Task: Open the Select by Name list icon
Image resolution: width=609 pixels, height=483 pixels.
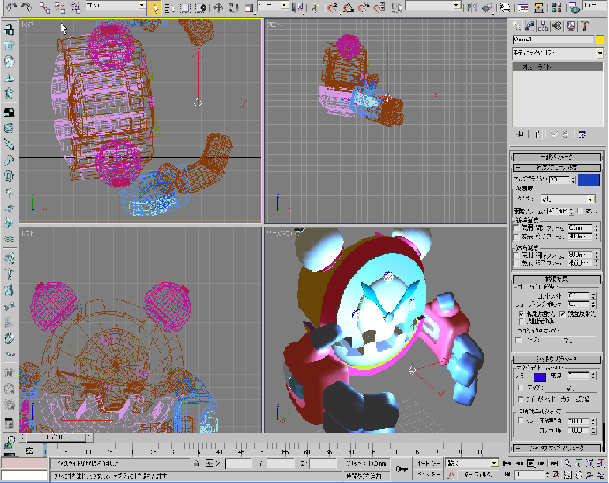Action: point(169,8)
